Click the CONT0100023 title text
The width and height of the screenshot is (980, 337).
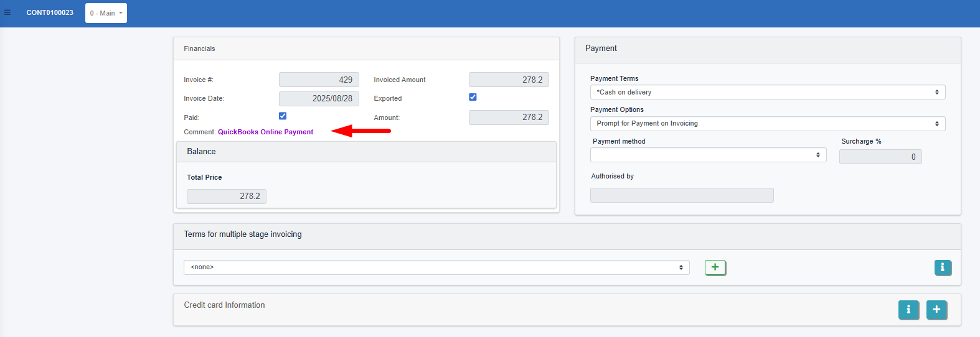[x=50, y=12]
